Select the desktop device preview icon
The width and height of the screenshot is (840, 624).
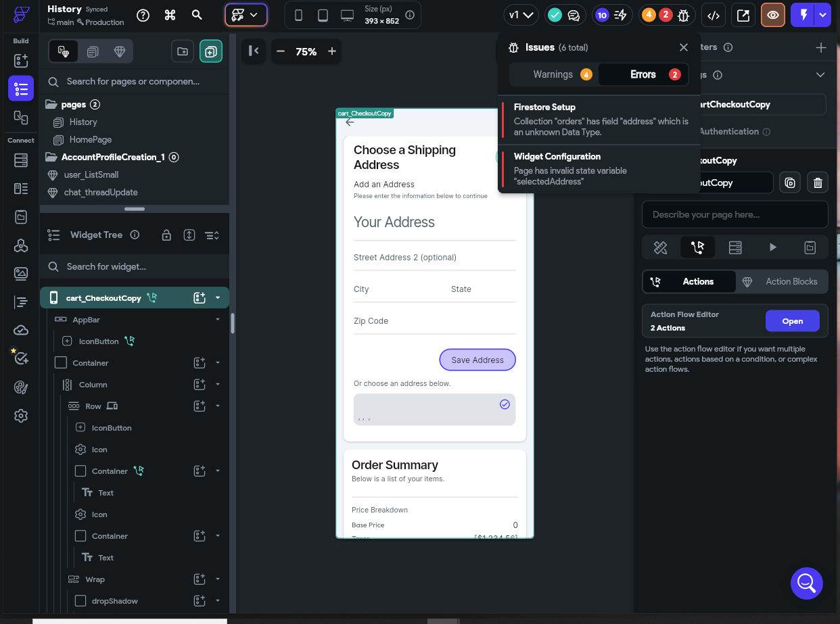point(347,15)
